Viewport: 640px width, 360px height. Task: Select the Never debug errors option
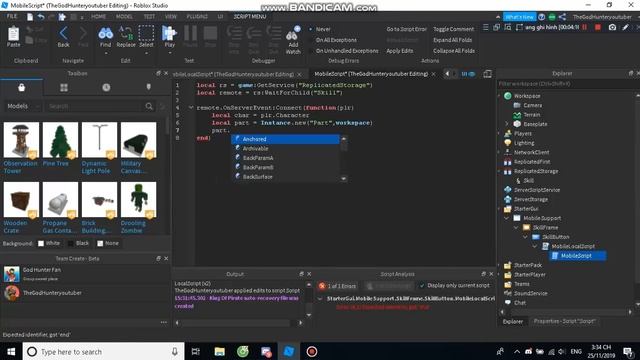coord(320,29)
